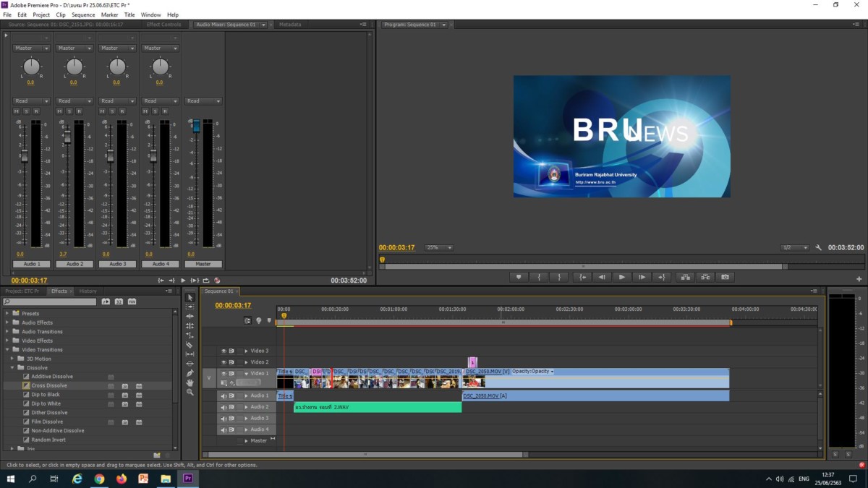Mute the Audio 4 mixer channel
This screenshot has height=488, width=868.
(x=145, y=111)
